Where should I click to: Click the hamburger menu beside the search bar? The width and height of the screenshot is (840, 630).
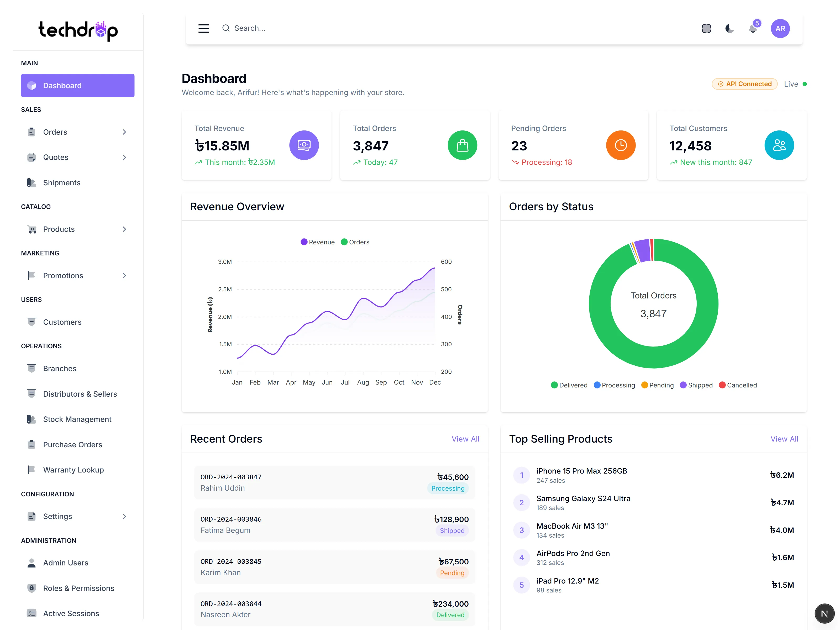click(203, 28)
